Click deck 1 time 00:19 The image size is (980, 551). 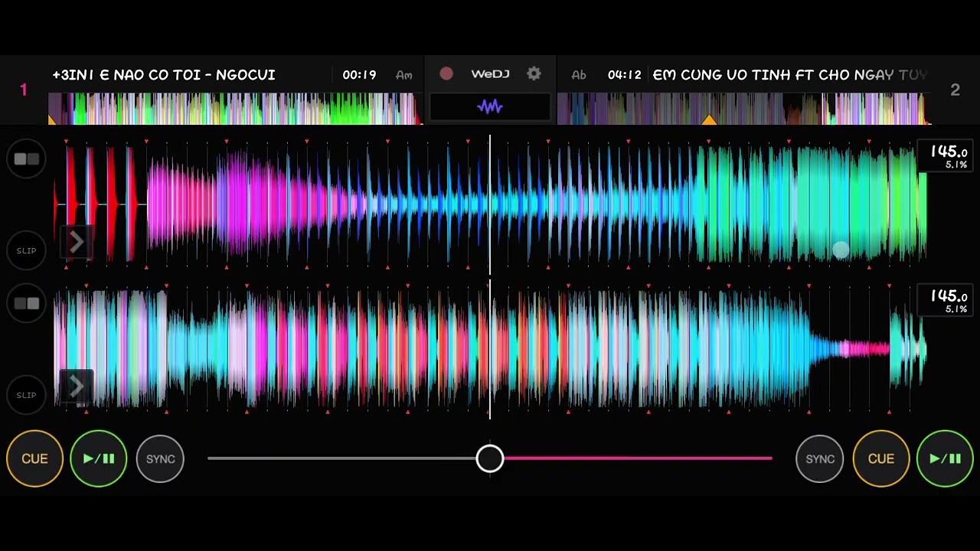(x=359, y=74)
